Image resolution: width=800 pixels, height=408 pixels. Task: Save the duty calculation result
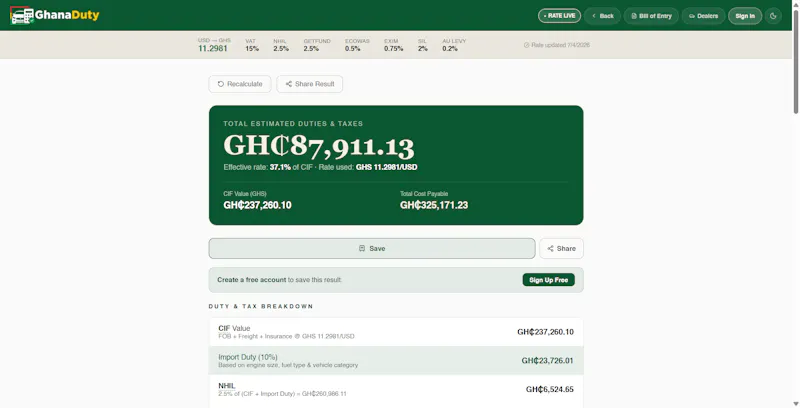point(372,248)
